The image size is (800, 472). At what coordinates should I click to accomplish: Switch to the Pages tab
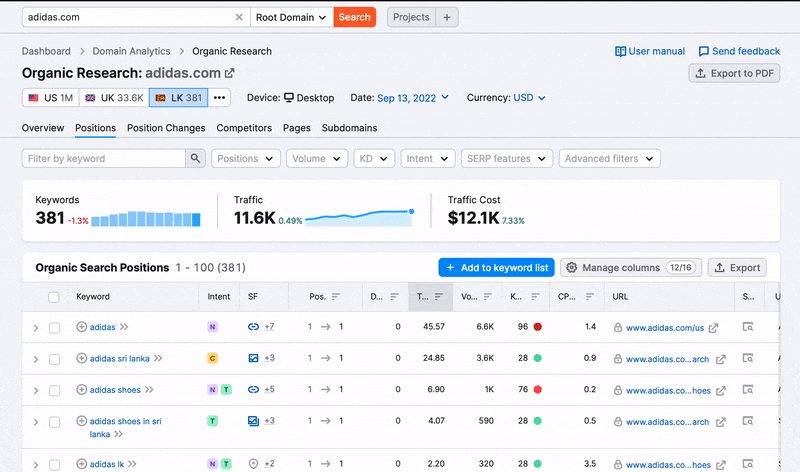(296, 128)
